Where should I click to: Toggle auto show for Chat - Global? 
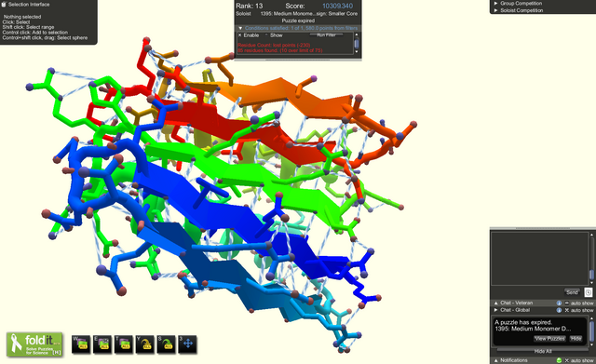(567, 310)
